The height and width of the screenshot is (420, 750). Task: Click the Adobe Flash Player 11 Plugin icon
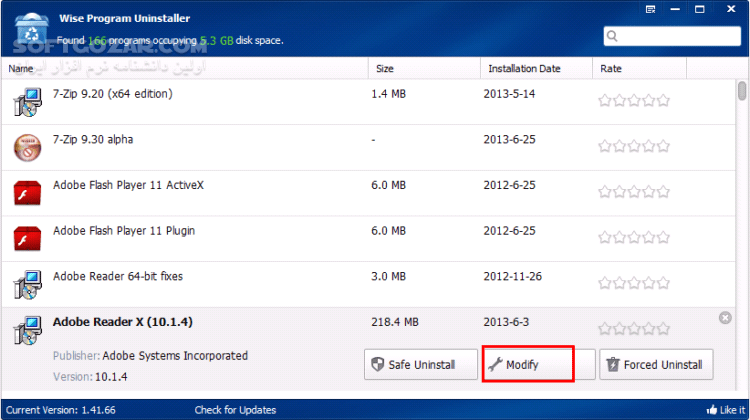point(27,238)
